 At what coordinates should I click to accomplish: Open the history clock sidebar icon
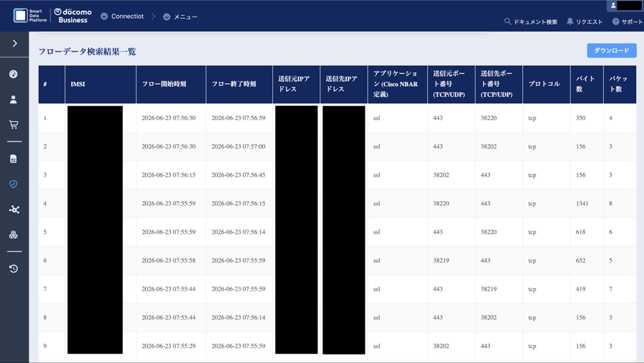pos(14,269)
